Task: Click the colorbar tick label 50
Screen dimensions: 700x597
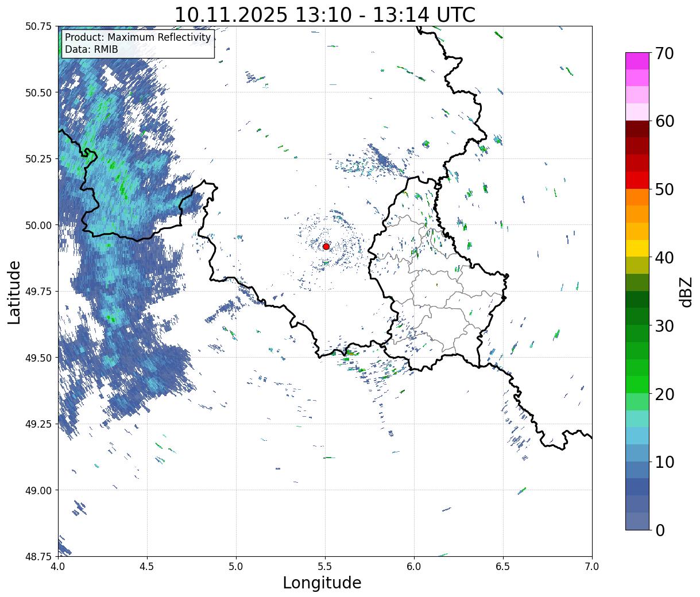Action: (664, 189)
